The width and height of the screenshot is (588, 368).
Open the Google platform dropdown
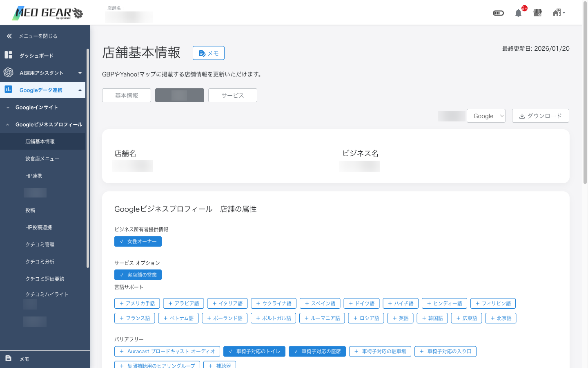coord(486,116)
